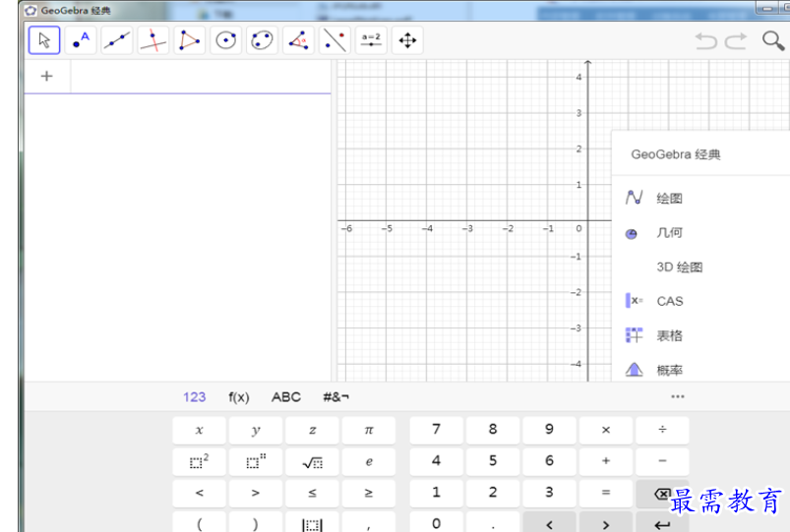790x532 pixels.
Task: Switch to the f(x) keyboard tab
Action: pyautogui.click(x=239, y=397)
